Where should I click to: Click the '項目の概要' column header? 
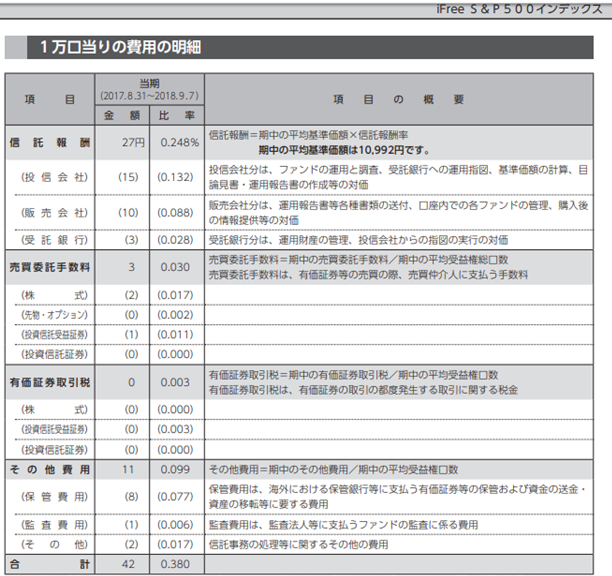coord(399,100)
